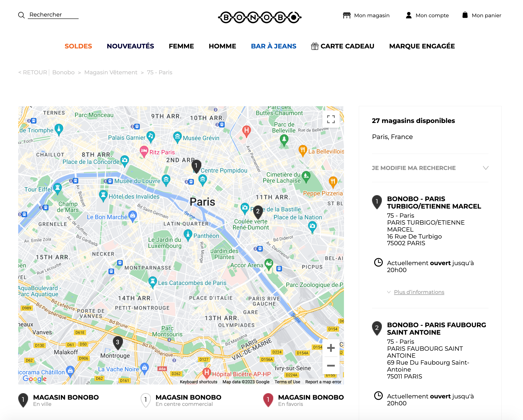Screen dimensions: 523x420
Task: Zoom out on the map
Action: click(x=331, y=365)
